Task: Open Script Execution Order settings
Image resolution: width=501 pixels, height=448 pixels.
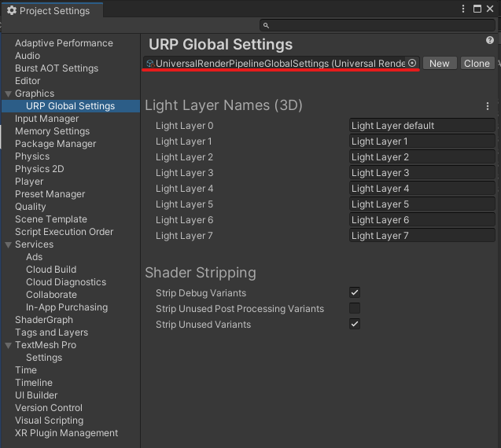Action: click(64, 232)
